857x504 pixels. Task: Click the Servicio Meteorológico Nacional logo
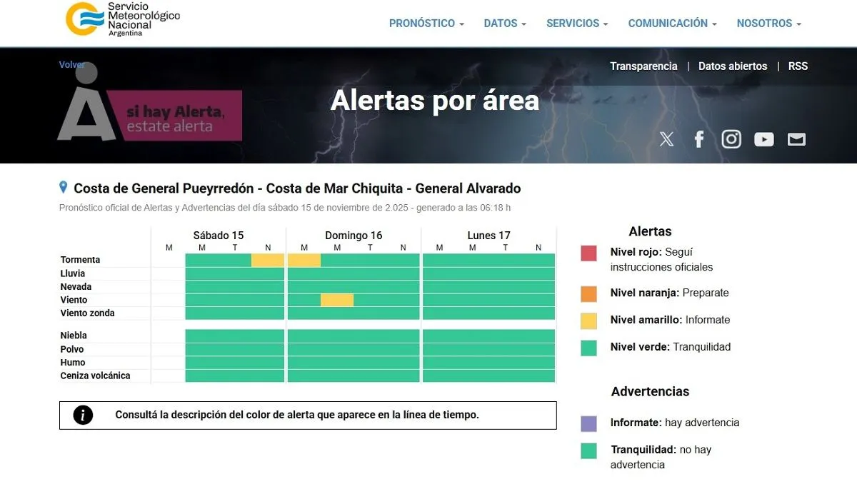click(122, 19)
